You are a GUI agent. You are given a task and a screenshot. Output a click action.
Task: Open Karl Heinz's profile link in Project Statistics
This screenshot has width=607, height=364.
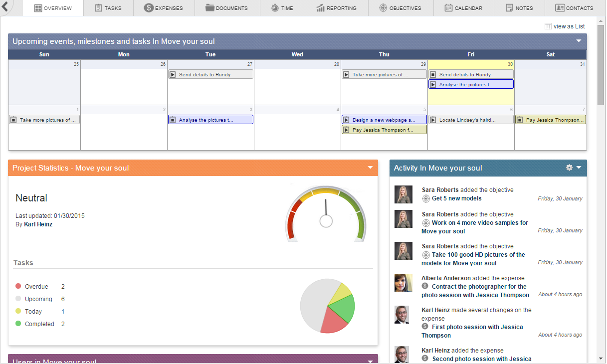[x=38, y=224]
